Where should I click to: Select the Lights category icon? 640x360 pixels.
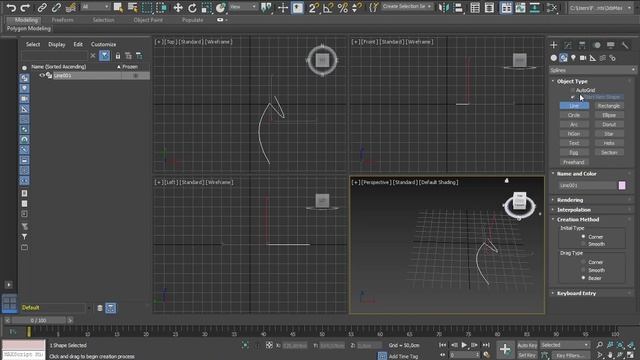pyautogui.click(x=573, y=58)
